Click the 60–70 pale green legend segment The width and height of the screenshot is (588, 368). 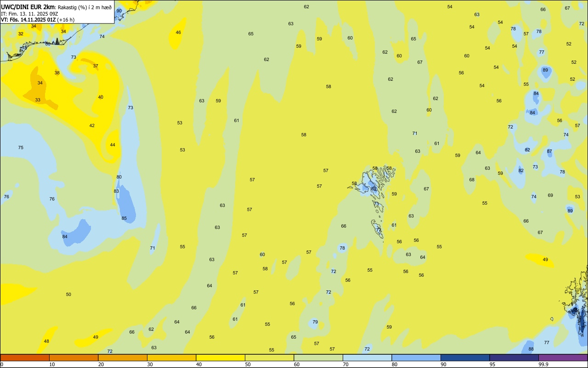coord(318,357)
